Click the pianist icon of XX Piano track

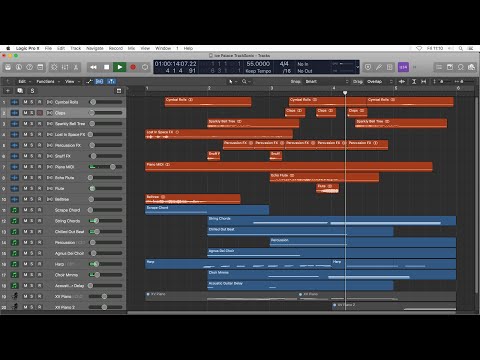(15, 296)
